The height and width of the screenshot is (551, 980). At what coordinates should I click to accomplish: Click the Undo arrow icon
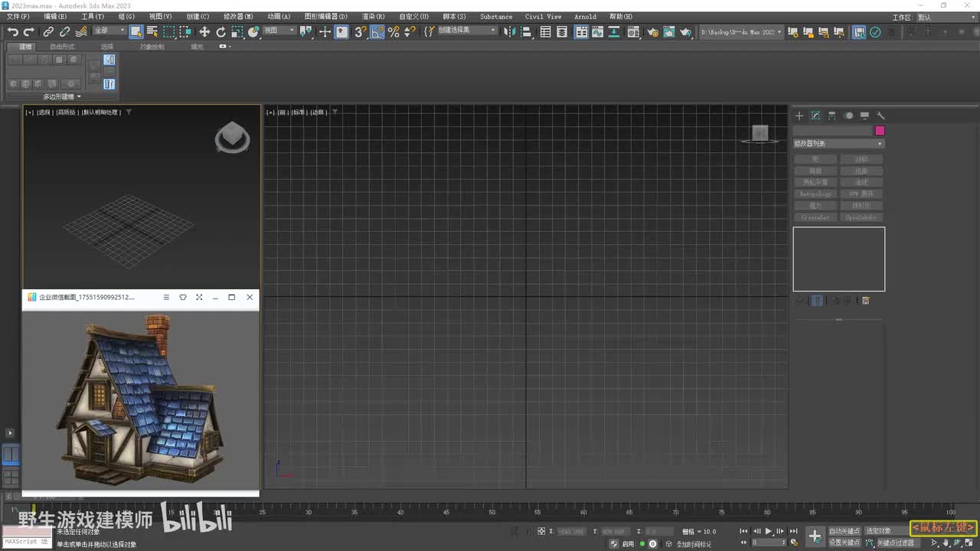click(x=12, y=32)
